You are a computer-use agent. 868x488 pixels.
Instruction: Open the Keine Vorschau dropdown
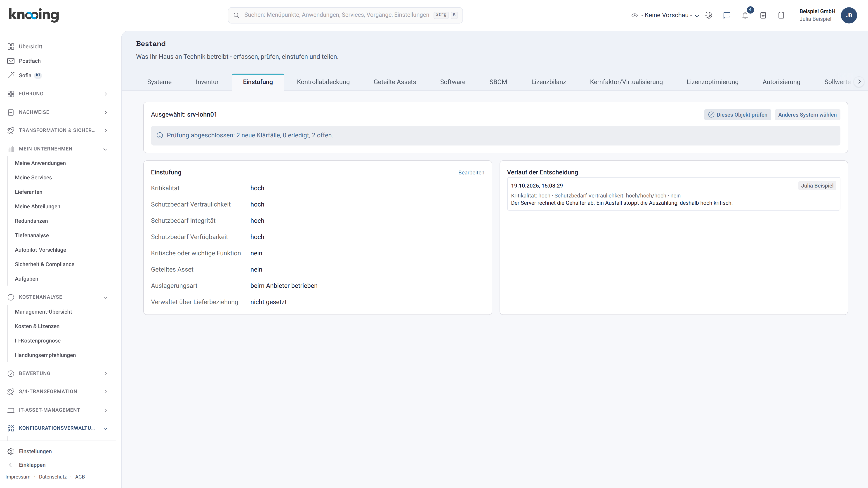[x=670, y=15]
